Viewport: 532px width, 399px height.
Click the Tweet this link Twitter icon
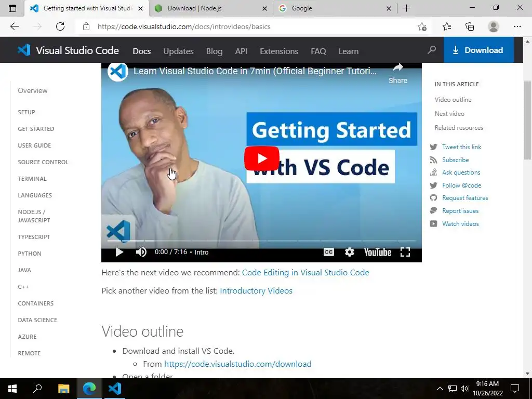click(x=433, y=147)
